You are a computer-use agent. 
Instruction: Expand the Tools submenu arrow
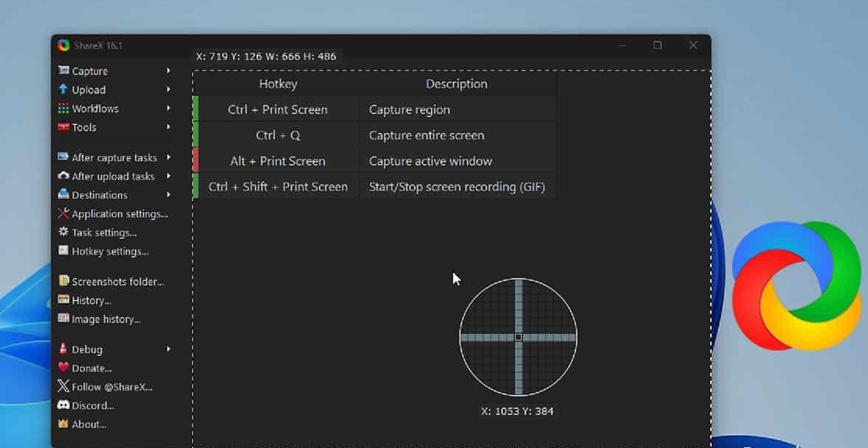coord(168,127)
